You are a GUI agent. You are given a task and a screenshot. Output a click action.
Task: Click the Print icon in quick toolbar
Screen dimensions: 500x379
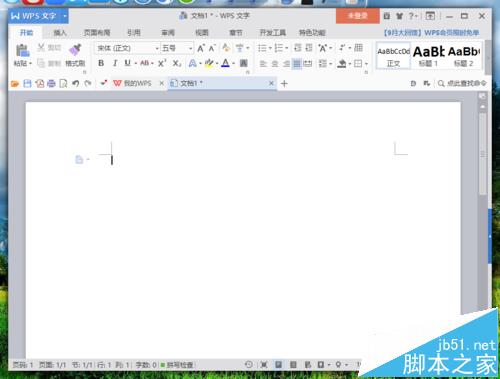coord(51,83)
